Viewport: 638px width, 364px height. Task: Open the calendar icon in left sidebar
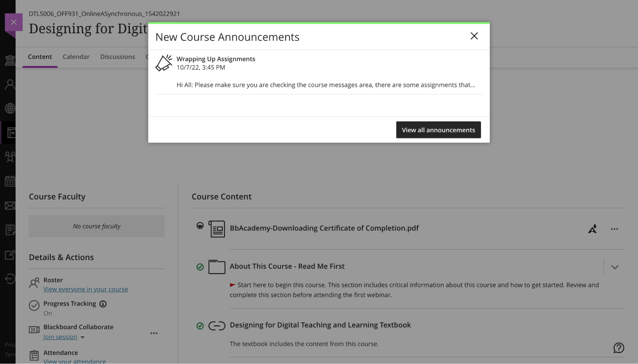[x=10, y=181]
